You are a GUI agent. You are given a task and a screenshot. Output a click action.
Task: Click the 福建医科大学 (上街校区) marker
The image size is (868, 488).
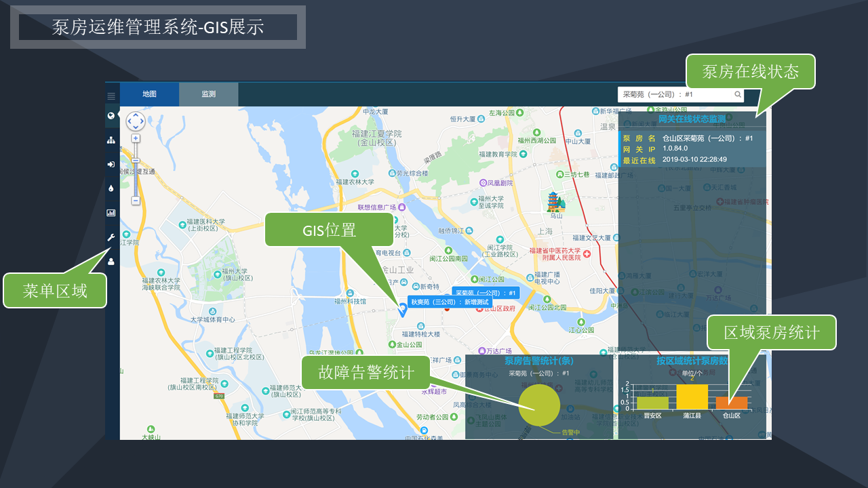182,225
